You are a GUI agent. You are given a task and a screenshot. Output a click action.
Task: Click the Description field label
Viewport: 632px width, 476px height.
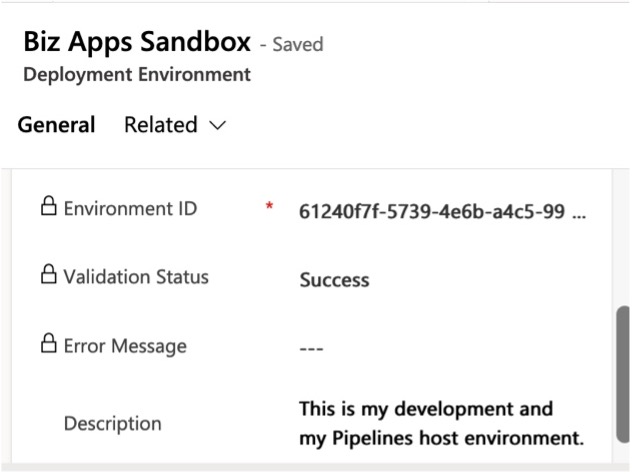112,424
